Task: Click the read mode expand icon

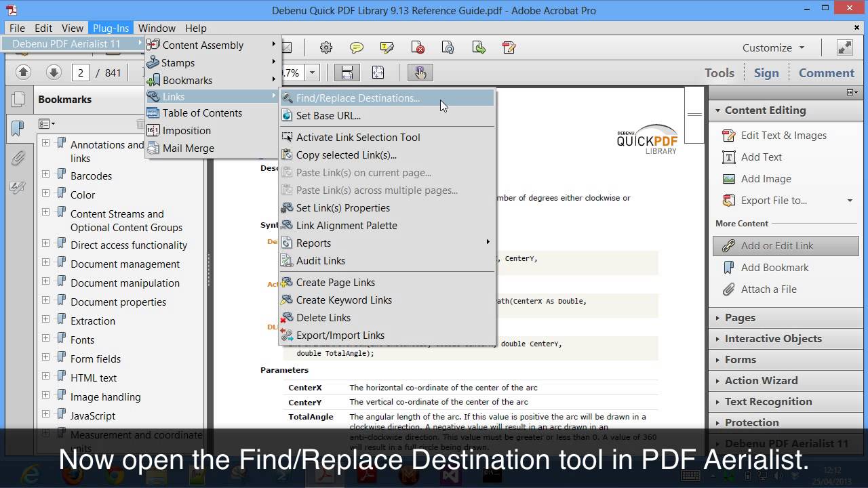Action: pyautogui.click(x=844, y=47)
